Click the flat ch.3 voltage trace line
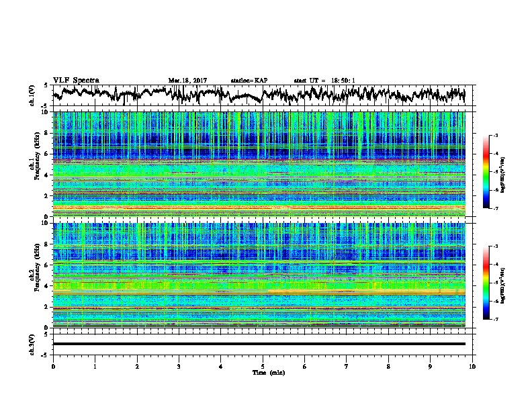 click(x=259, y=344)
